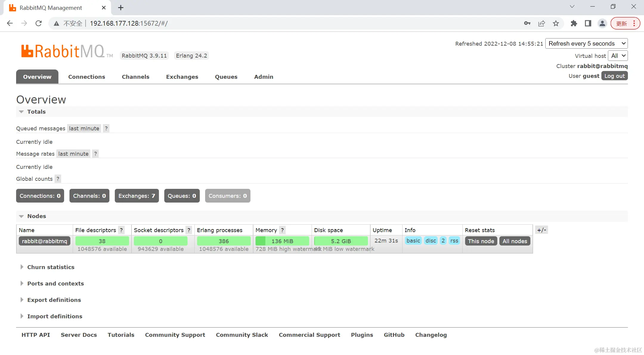Open help for File descriptors column
Screen dimensions: 644x355
click(x=121, y=230)
